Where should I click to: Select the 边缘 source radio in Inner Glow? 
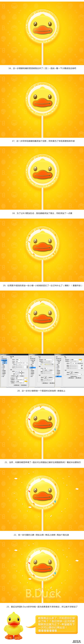pyautogui.click(x=49, y=370)
